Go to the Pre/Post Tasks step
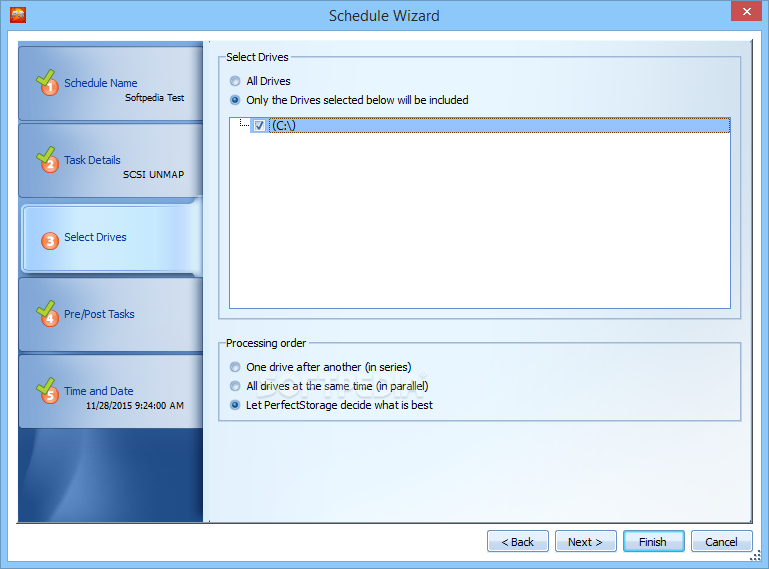Screen dimensions: 769x569 pyautogui.click(x=111, y=315)
